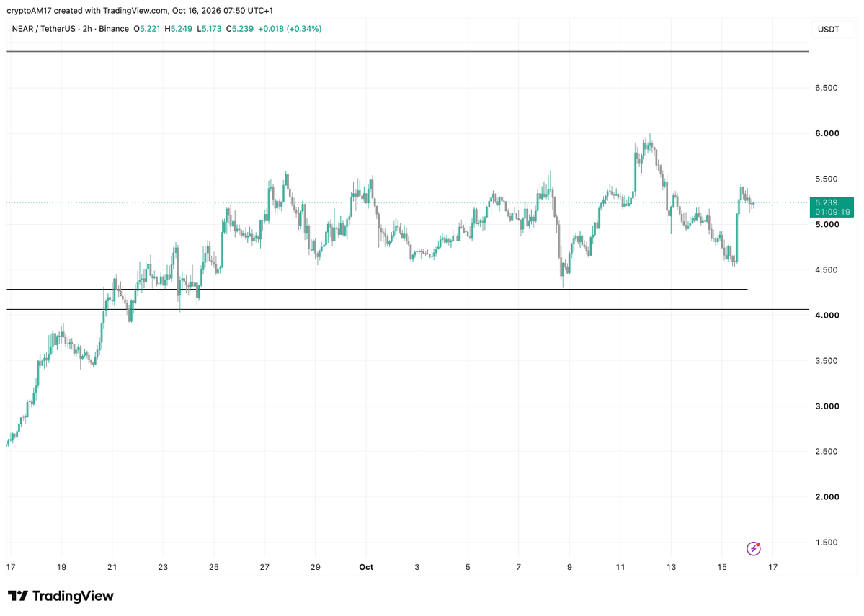The height and width of the screenshot is (616, 864).
Task: Click the 11 date label on time axis
Action: pyautogui.click(x=620, y=567)
